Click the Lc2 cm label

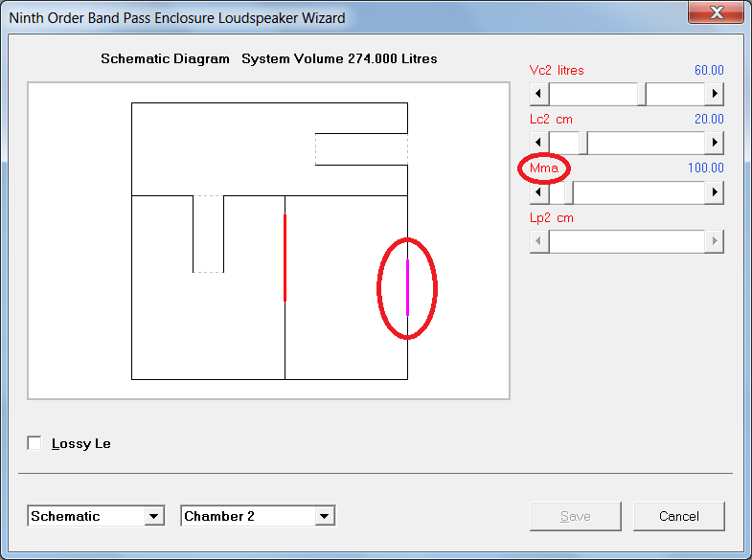[x=551, y=120]
